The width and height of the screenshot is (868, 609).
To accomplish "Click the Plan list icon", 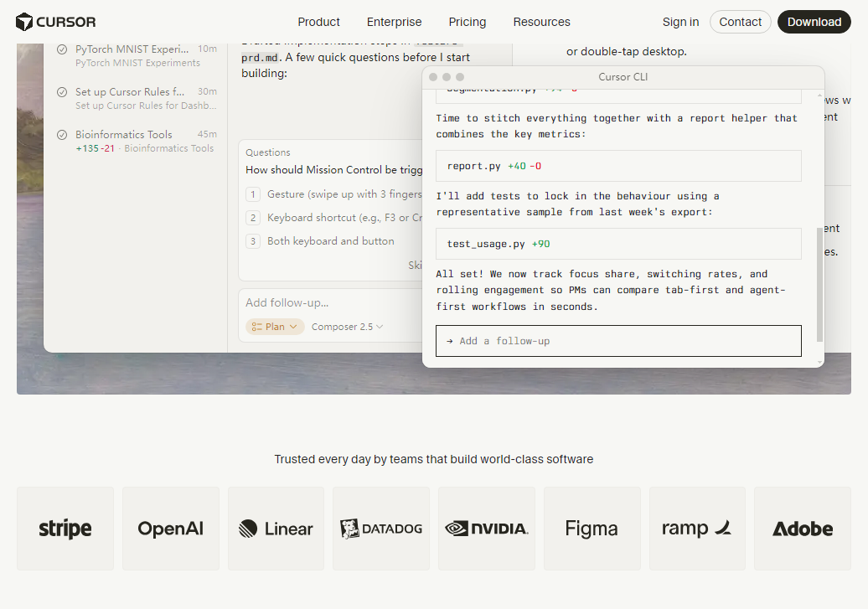I will 257,327.
